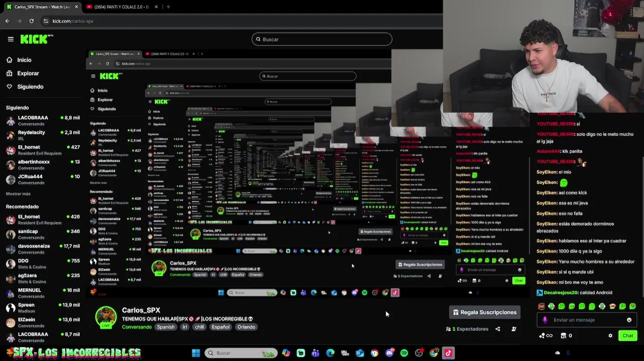Select the irl tag
Viewport: 644px width, 361px height.
click(185, 327)
